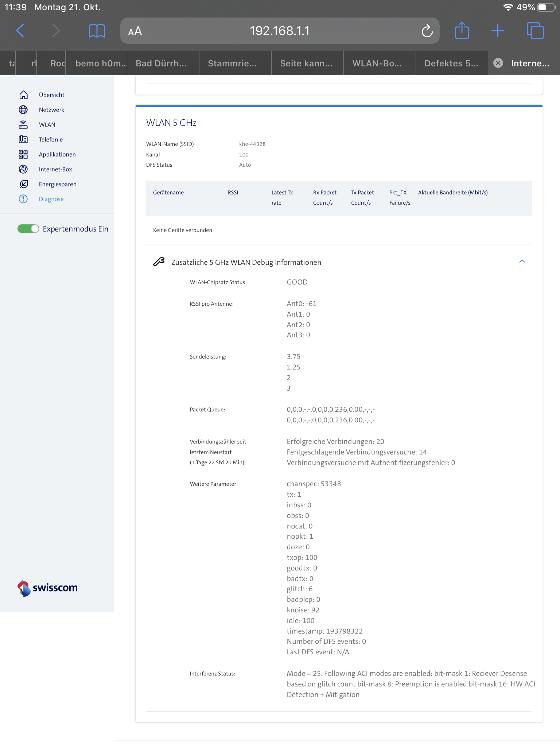Click the Übersicht home icon

click(x=23, y=95)
